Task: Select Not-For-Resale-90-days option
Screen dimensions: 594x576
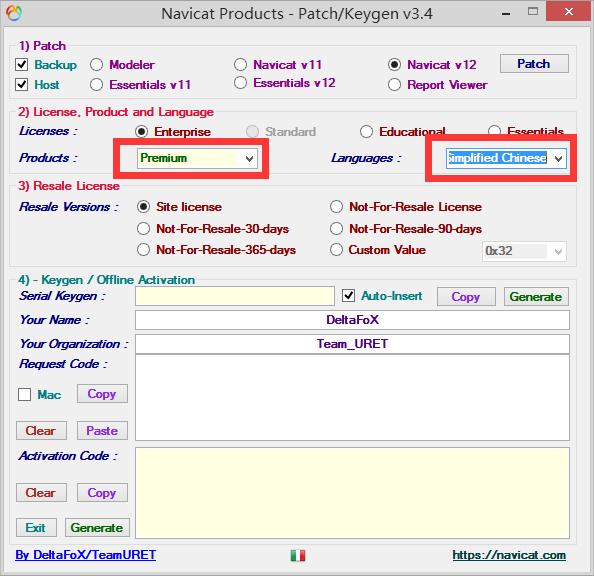Action: tap(336, 229)
